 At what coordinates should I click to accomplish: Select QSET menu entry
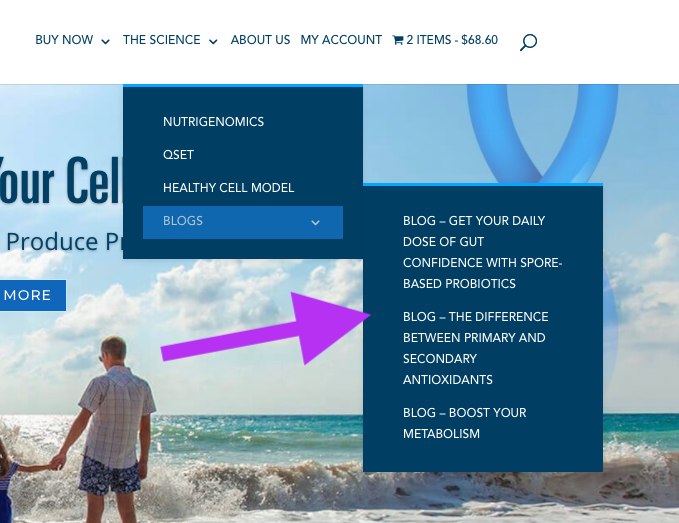178,155
